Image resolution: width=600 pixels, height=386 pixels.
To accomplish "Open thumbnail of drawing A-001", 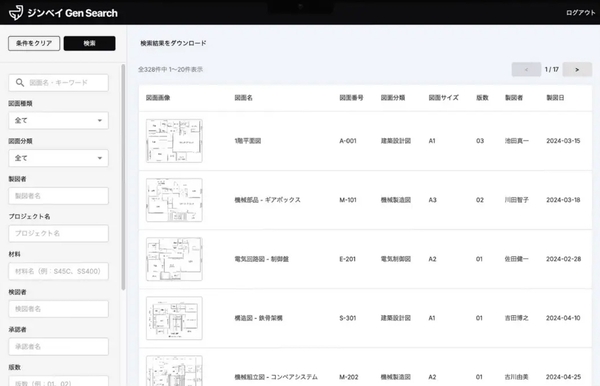I will pyautogui.click(x=174, y=141).
